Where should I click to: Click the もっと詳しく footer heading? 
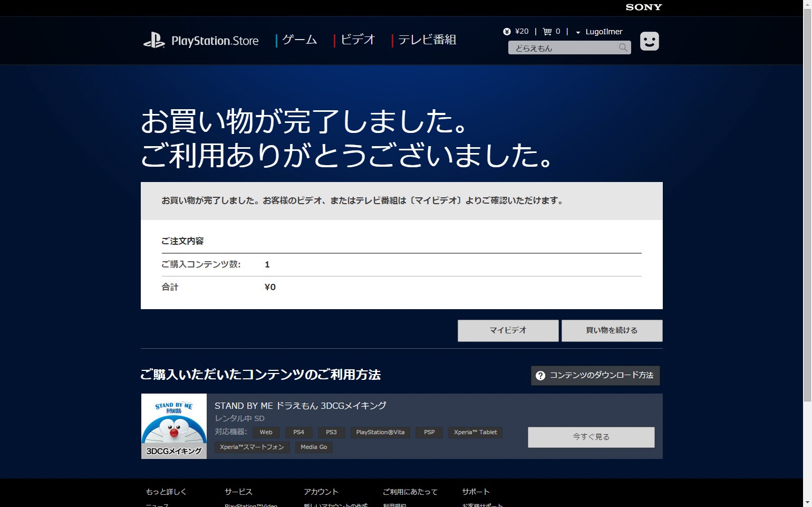(166, 492)
